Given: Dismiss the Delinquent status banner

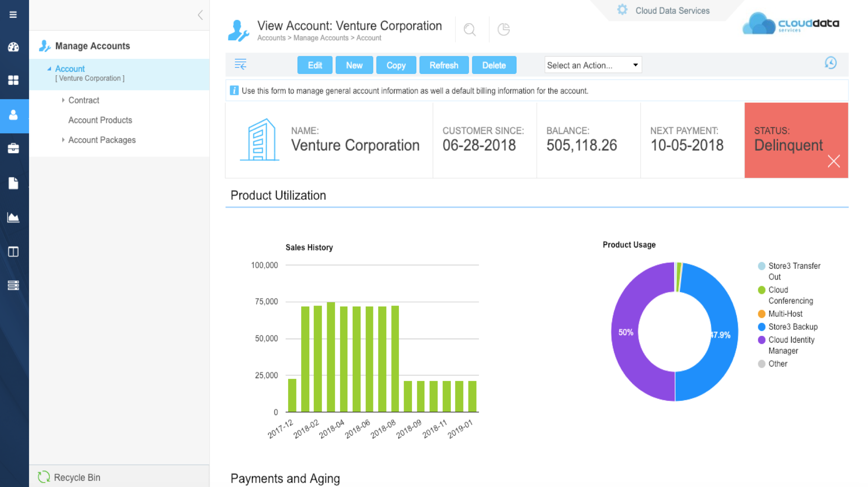Looking at the screenshot, I should click(833, 161).
